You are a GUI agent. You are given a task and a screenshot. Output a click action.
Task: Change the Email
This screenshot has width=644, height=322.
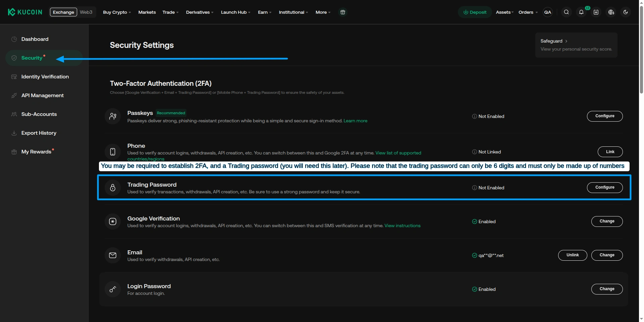[607, 255]
